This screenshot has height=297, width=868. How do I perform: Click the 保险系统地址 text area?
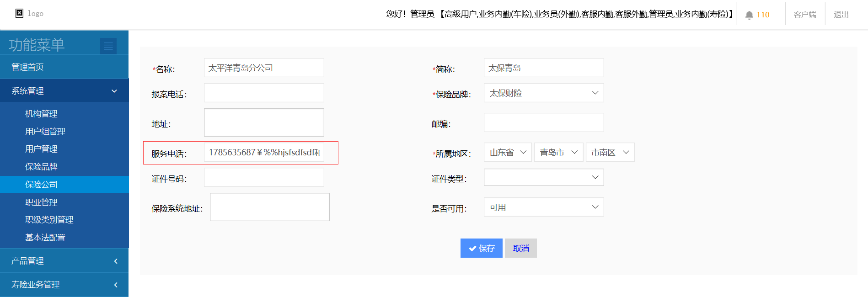(270, 207)
